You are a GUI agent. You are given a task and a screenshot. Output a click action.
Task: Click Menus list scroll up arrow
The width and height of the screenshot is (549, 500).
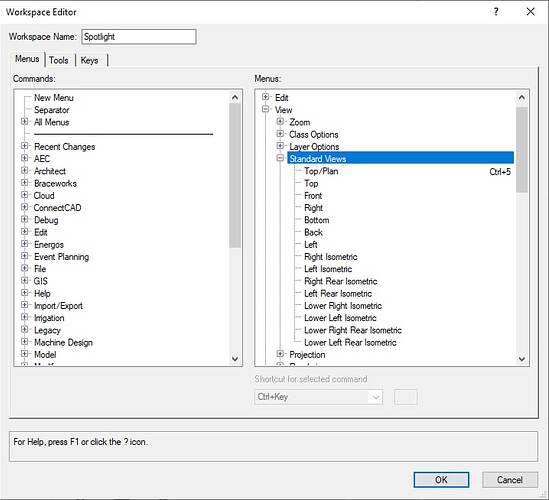pos(522,98)
